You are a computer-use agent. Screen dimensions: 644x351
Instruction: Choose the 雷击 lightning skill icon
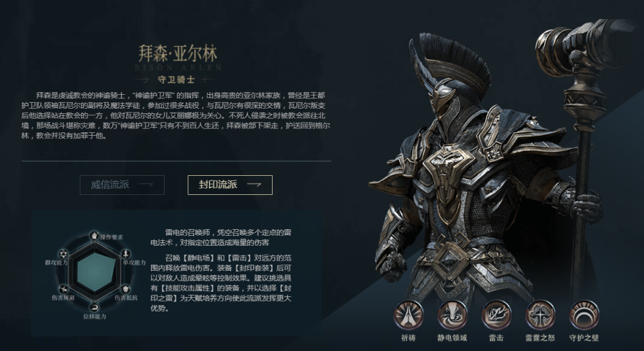tap(496, 315)
